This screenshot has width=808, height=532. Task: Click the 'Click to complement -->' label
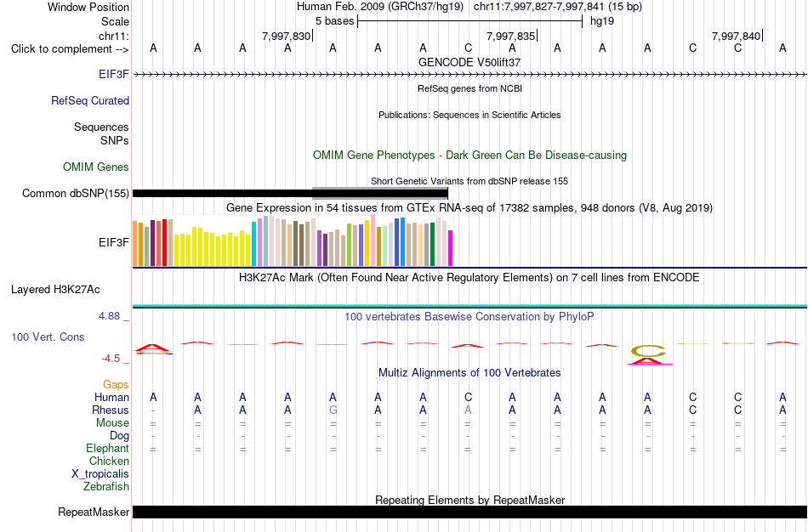tap(70, 49)
